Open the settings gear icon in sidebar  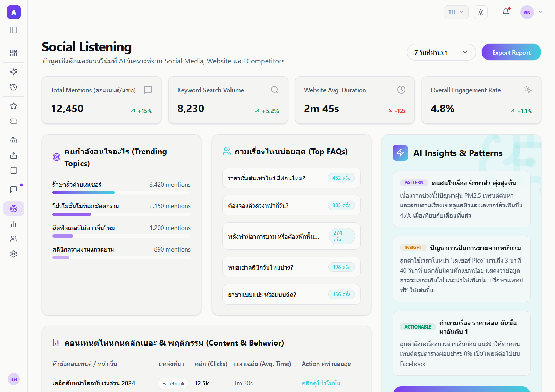pos(14,254)
